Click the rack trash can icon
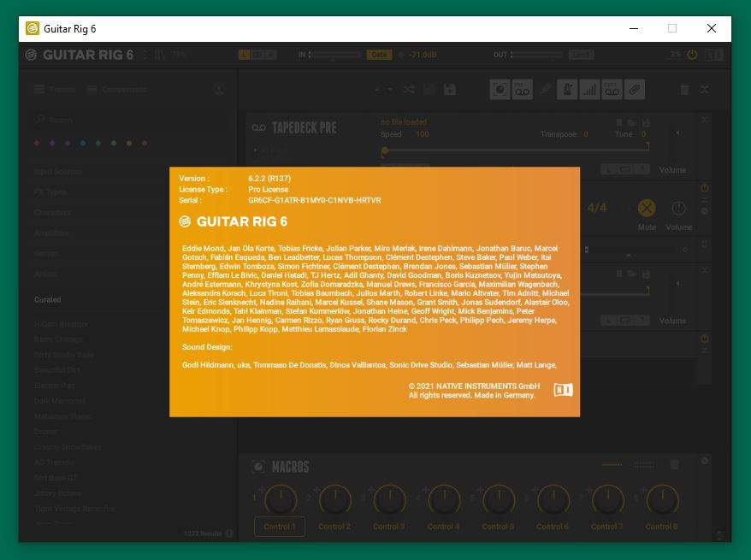The image size is (751, 560). [685, 90]
